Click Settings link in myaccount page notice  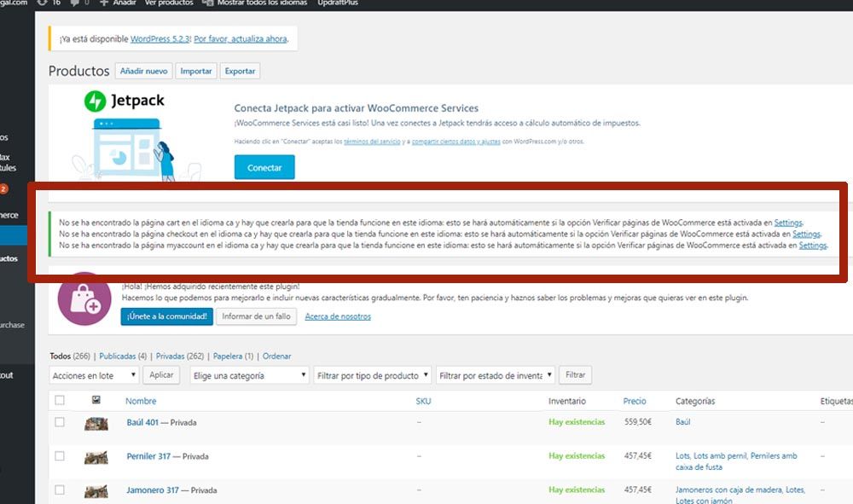tap(813, 246)
